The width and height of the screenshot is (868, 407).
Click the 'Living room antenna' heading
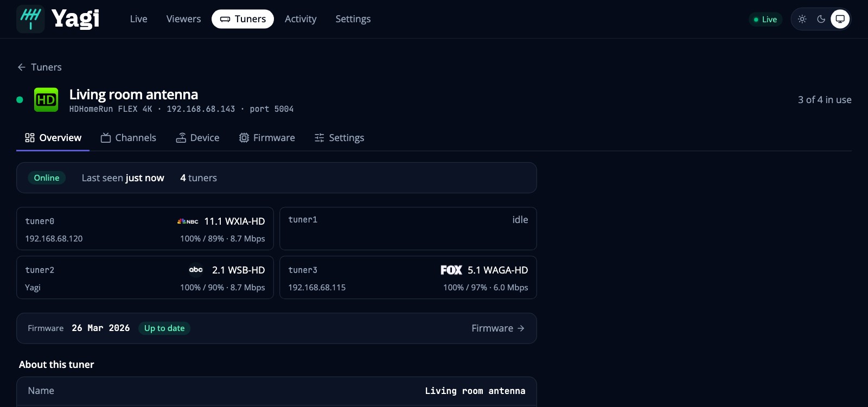point(133,94)
